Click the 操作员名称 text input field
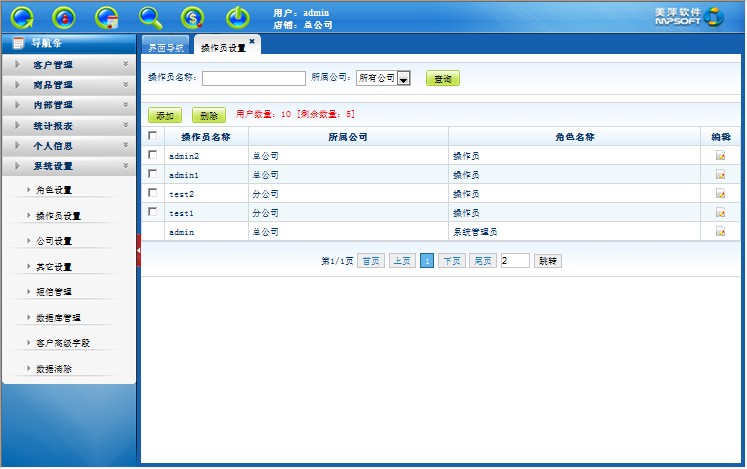Viewport: 747px width, 469px height. coord(253,78)
